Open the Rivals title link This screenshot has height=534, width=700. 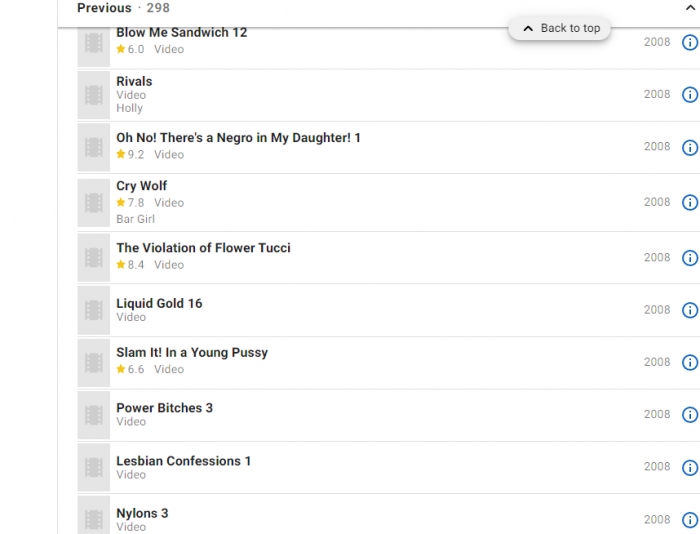pyautogui.click(x=134, y=81)
